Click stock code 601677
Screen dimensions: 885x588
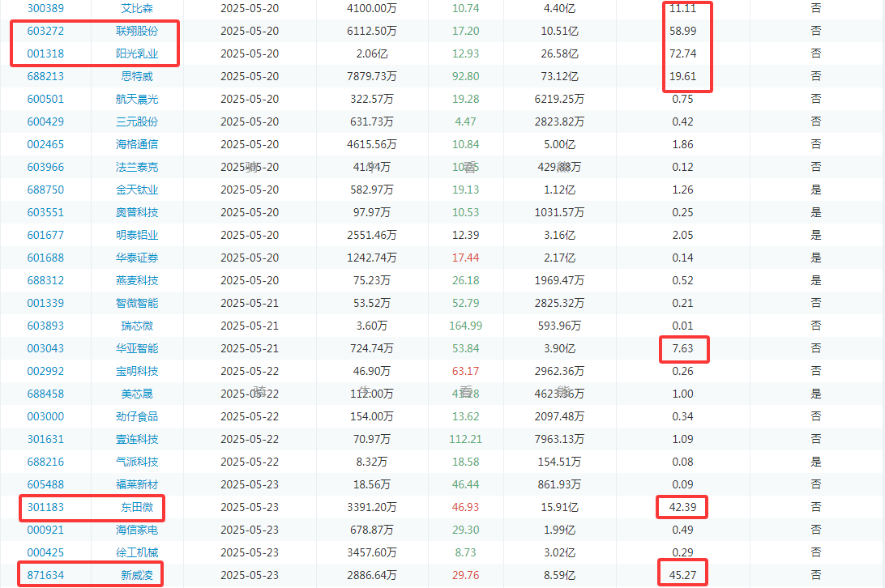tap(45, 235)
